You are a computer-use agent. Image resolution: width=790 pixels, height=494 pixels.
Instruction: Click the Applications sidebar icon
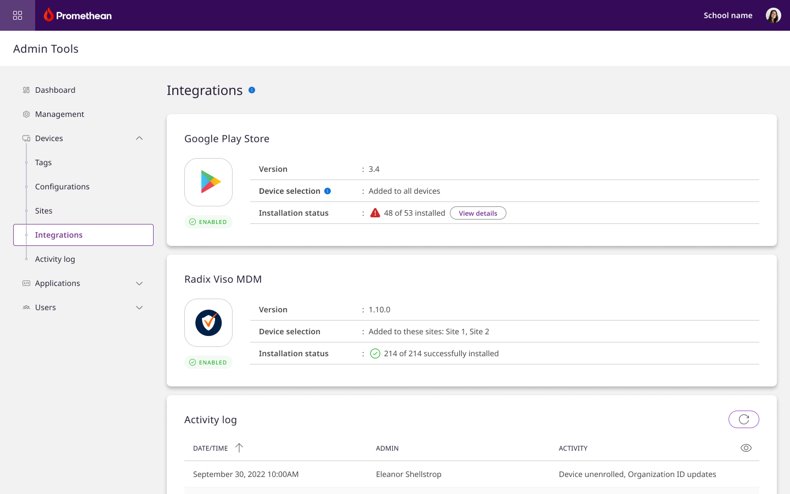pos(26,283)
